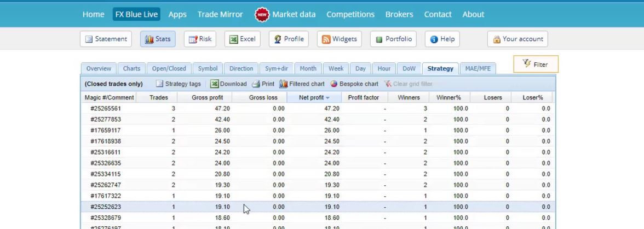Export data via Excel button

point(242,39)
